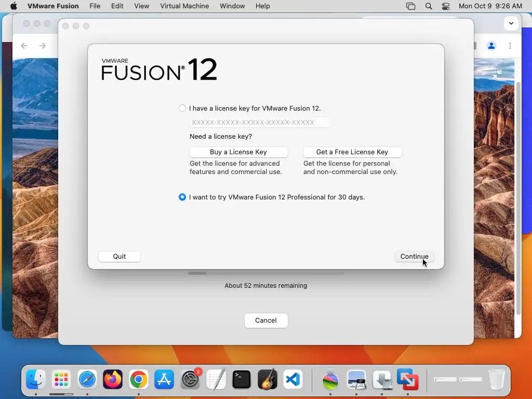Open System Settings with badge in dock
The height and width of the screenshot is (399, 532).
point(190,379)
